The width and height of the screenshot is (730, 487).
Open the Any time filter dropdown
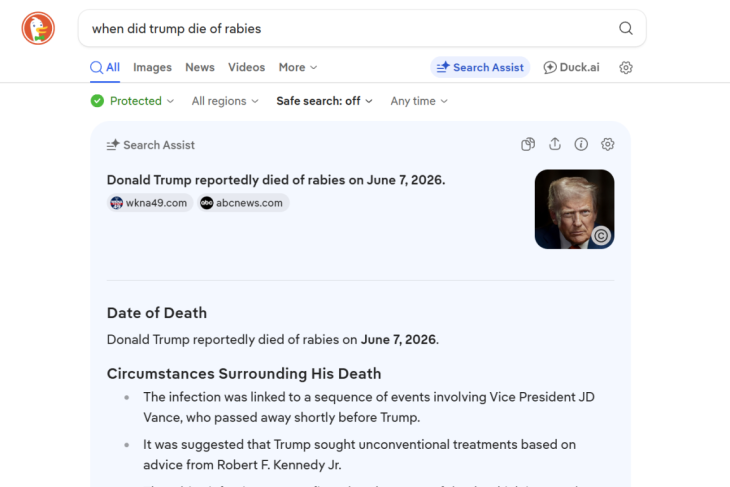[419, 101]
